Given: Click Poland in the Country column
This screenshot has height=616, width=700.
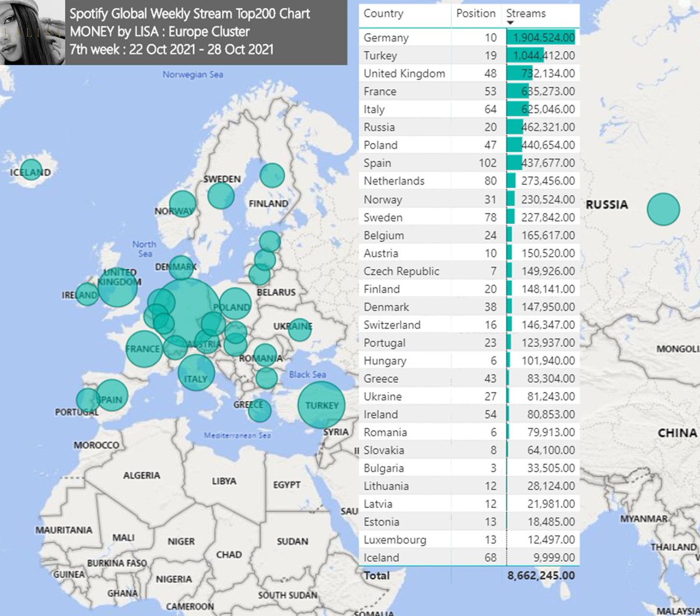Looking at the screenshot, I should [x=380, y=145].
